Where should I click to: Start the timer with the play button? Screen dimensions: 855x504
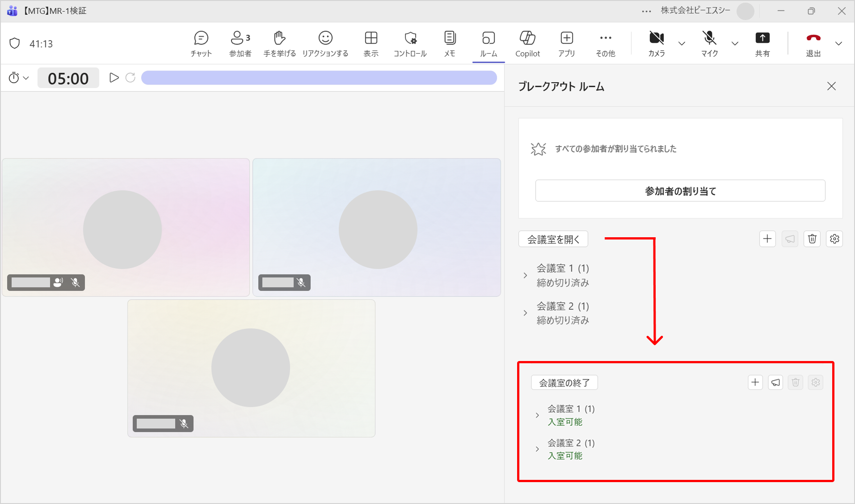point(114,78)
